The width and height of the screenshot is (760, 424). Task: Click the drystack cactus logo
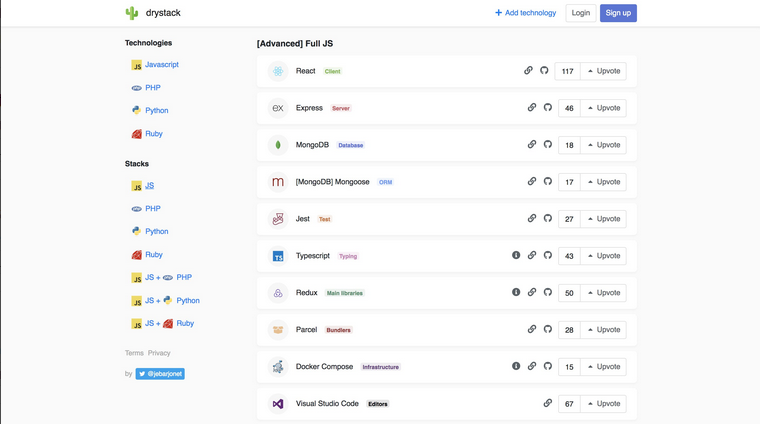tap(132, 13)
